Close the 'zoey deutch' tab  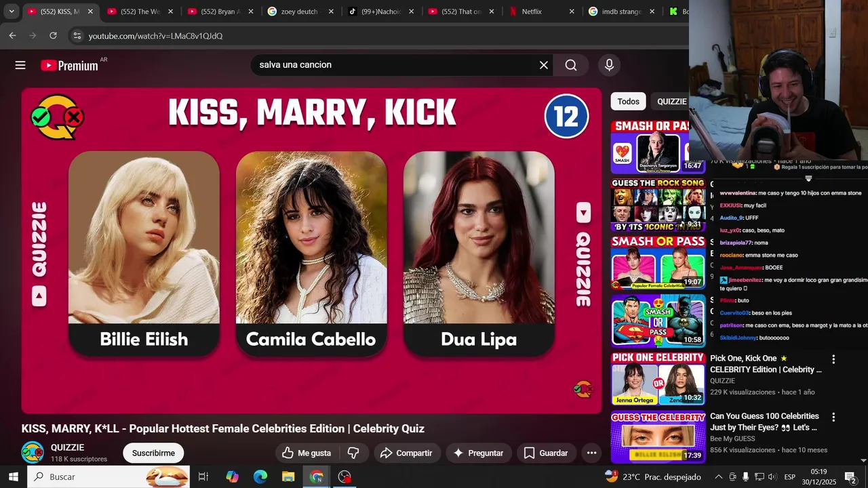(x=331, y=12)
